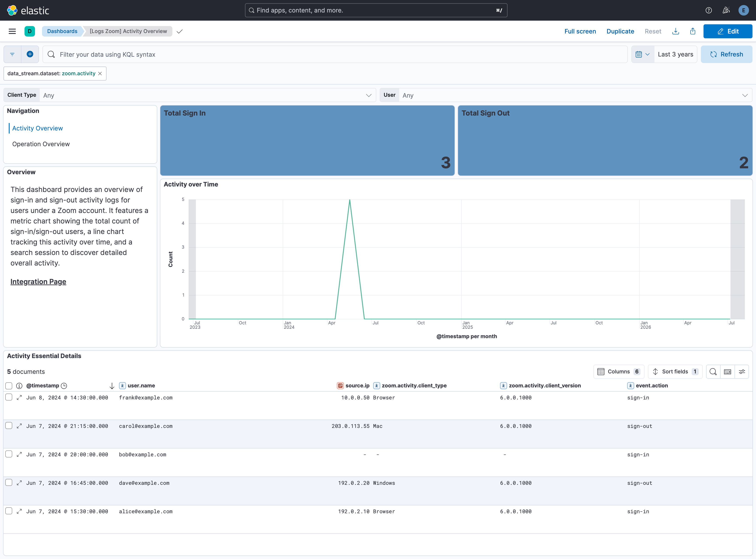Screen dimensions: 756x559
Task: Expand the alice@example.com row details
Action: pyautogui.click(x=19, y=511)
